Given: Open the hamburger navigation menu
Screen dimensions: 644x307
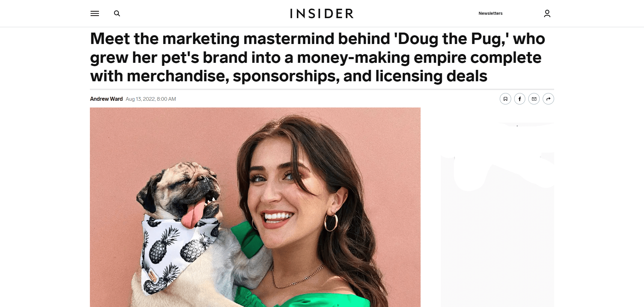Looking at the screenshot, I should point(95,13).
